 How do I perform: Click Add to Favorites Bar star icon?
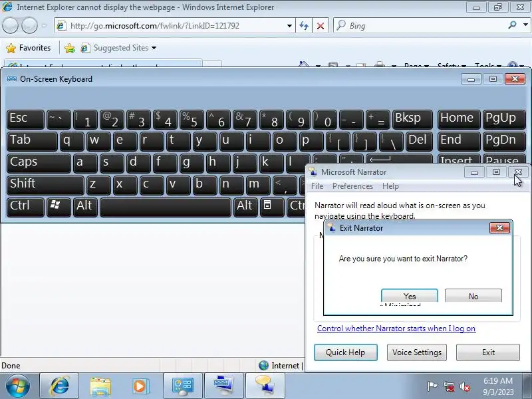pos(70,48)
